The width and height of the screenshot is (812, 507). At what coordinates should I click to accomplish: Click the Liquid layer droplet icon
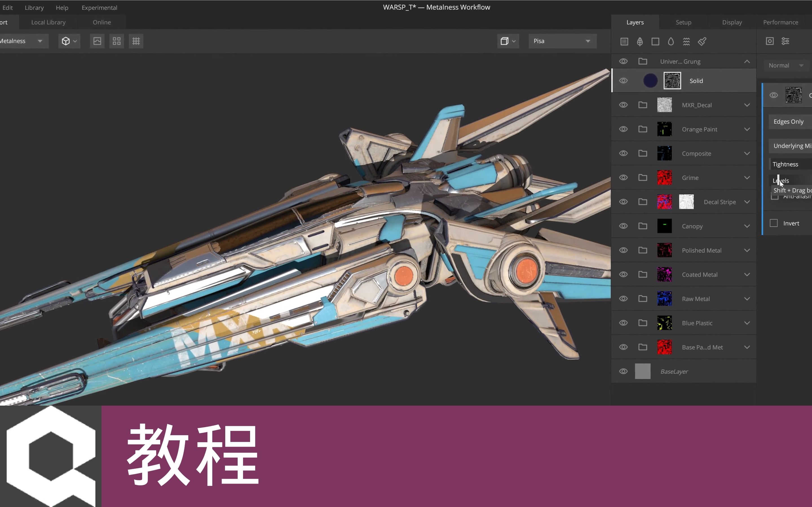coord(671,41)
